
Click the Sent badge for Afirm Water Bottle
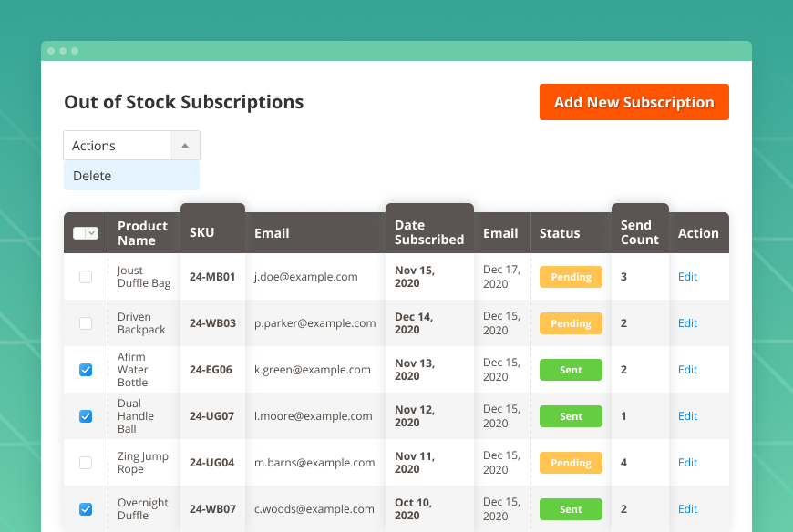(x=571, y=369)
